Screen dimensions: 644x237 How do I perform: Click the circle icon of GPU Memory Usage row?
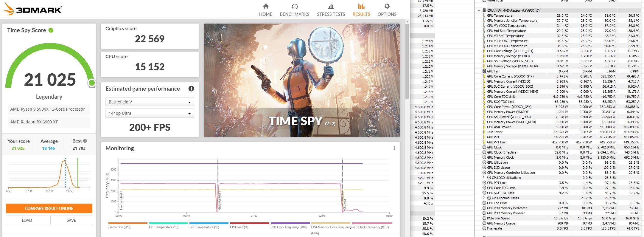484,223
